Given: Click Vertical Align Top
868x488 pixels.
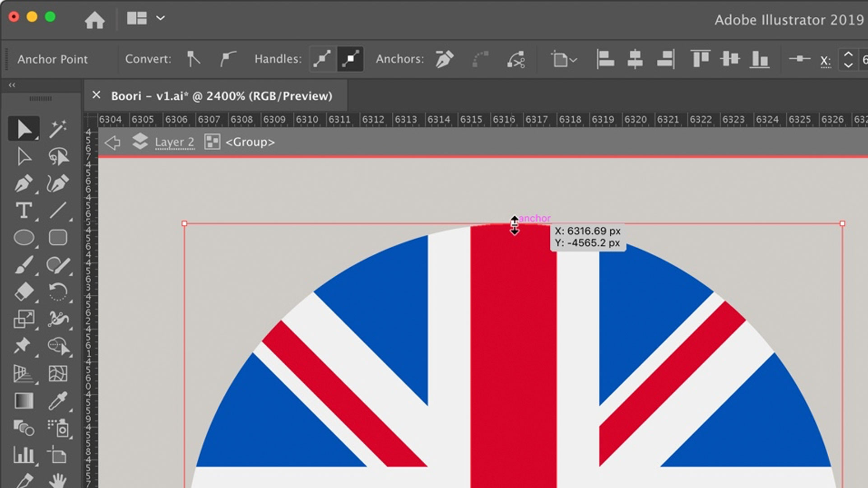Looking at the screenshot, I should tap(700, 59).
